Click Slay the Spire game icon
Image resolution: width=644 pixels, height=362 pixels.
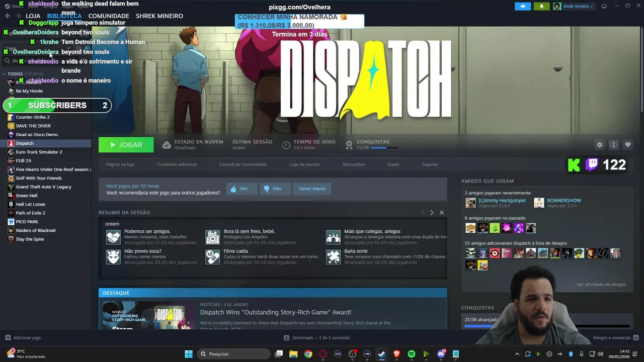pos(11,239)
